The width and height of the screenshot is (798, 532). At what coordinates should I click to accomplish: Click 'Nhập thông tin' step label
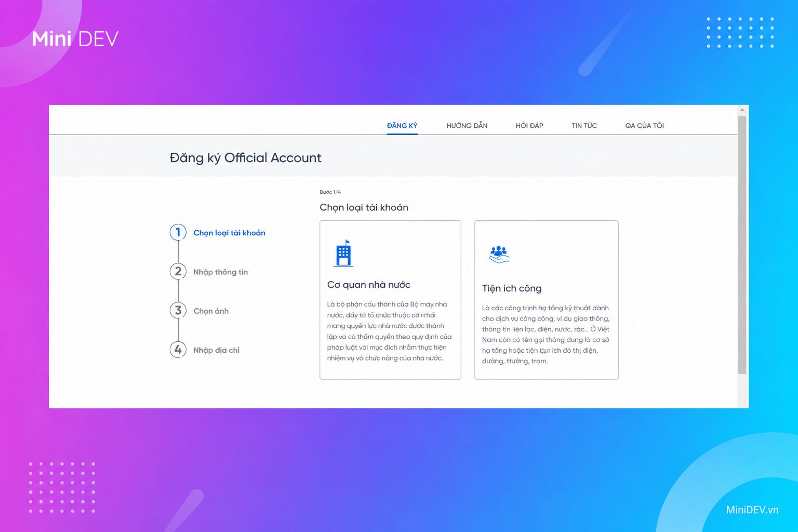tap(220, 272)
